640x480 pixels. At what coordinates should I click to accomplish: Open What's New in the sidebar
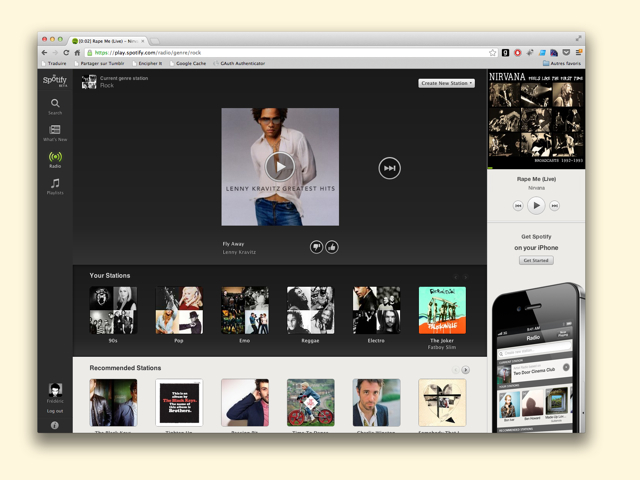(x=55, y=133)
